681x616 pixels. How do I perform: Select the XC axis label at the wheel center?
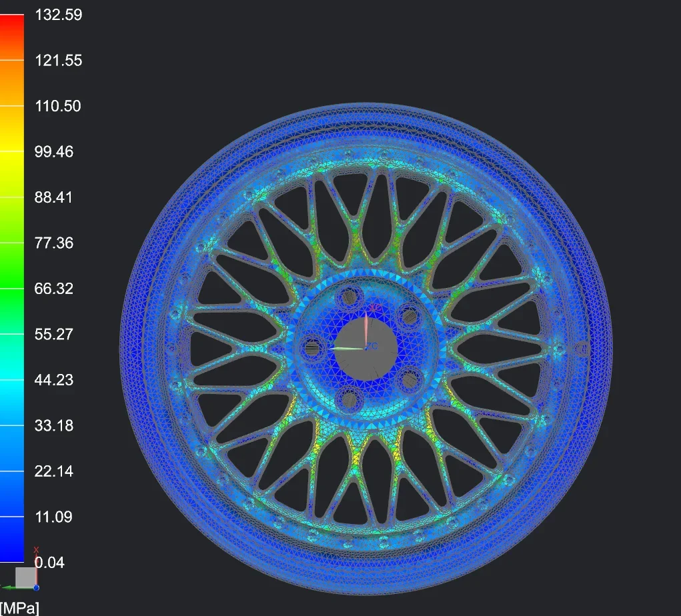[376, 308]
